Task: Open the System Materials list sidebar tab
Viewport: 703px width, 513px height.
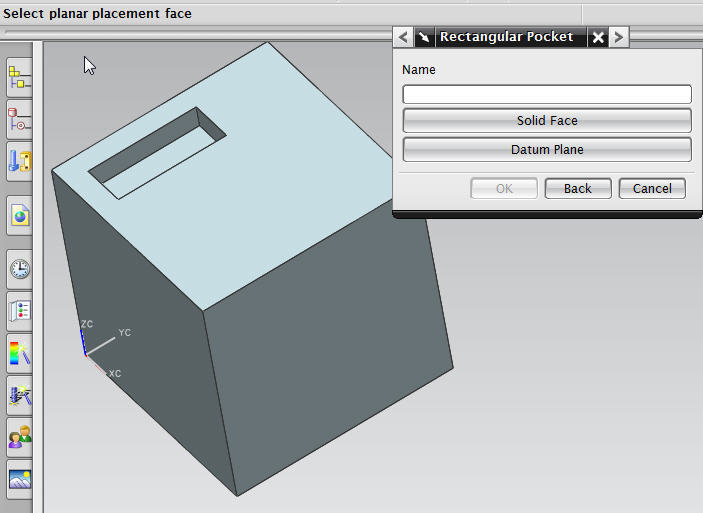Action: [20, 311]
